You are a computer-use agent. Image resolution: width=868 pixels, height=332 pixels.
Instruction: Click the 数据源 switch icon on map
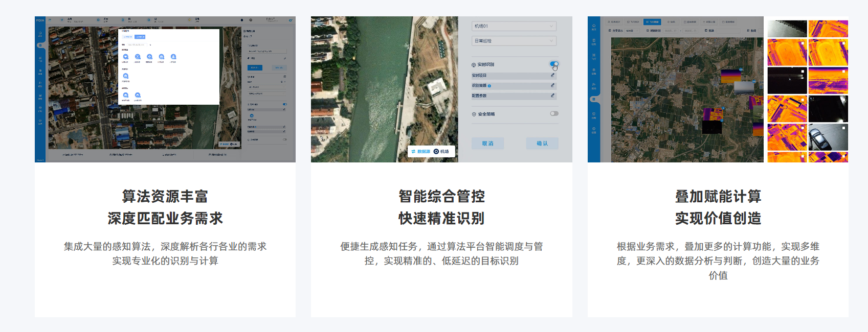point(414,152)
